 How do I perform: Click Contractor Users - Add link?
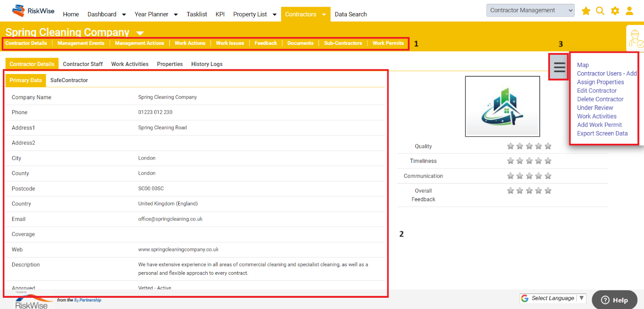pos(607,74)
